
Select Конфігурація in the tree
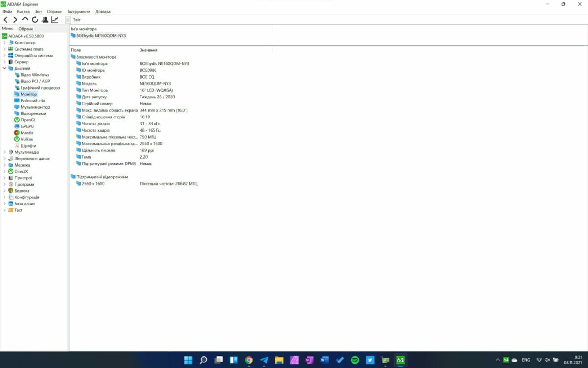click(27, 197)
